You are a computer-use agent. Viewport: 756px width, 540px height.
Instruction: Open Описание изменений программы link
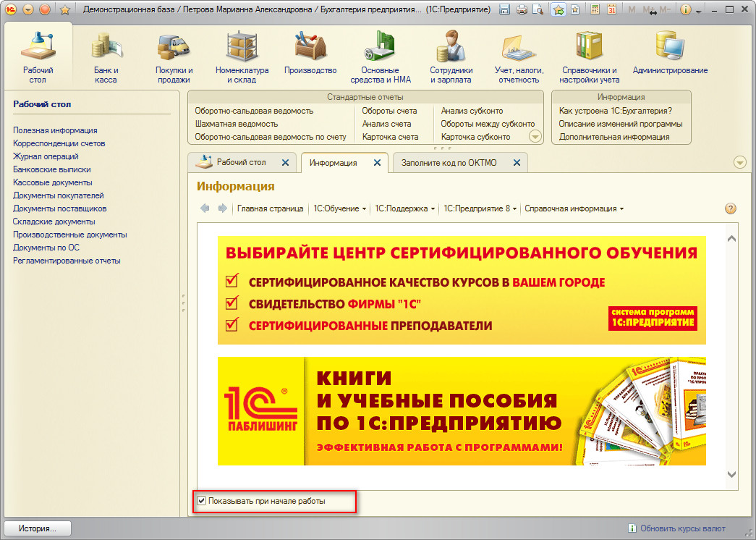pyautogui.click(x=621, y=124)
